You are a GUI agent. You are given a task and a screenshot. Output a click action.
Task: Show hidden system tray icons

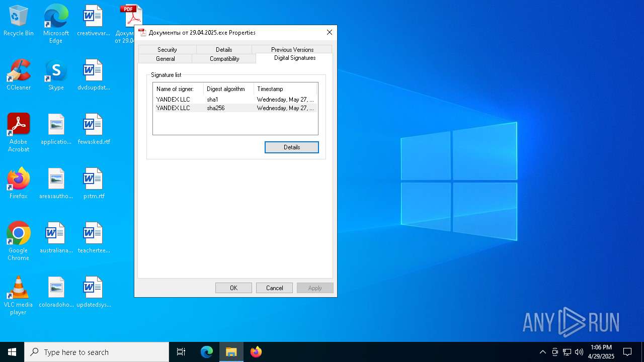[542, 352]
